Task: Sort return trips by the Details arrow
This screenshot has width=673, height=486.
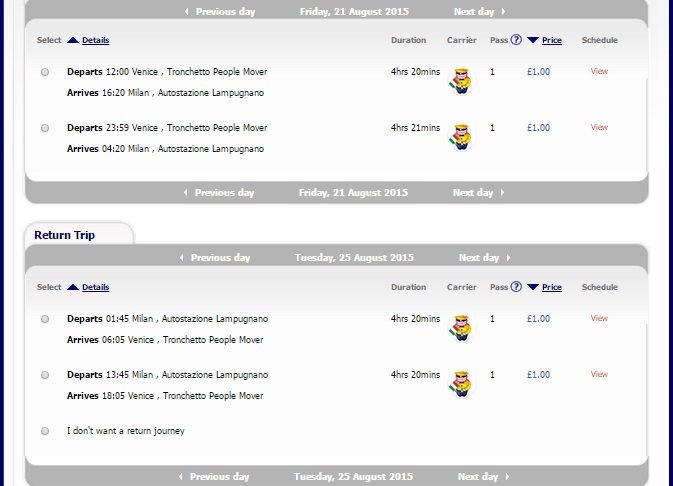Action: click(x=73, y=287)
